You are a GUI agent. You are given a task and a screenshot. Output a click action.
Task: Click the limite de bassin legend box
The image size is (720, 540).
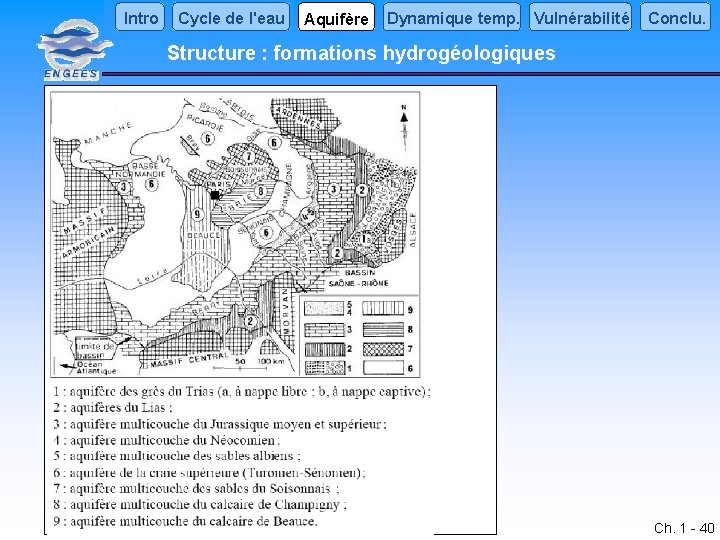94,351
